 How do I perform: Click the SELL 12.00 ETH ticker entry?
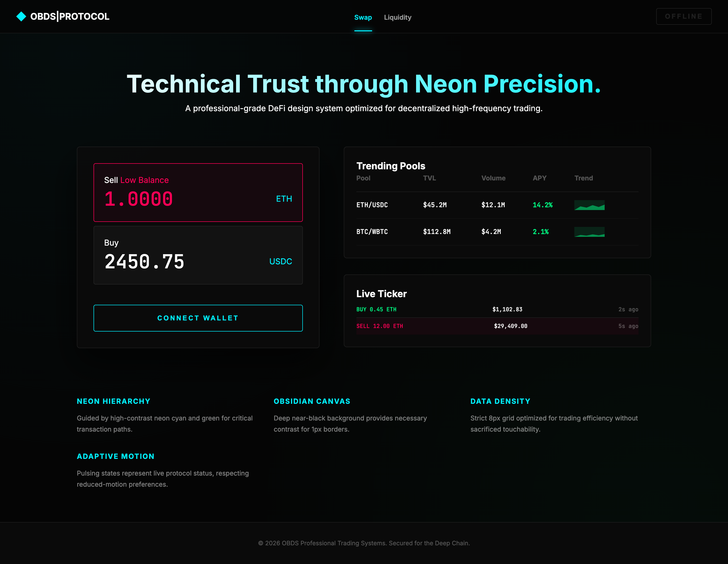coord(380,326)
